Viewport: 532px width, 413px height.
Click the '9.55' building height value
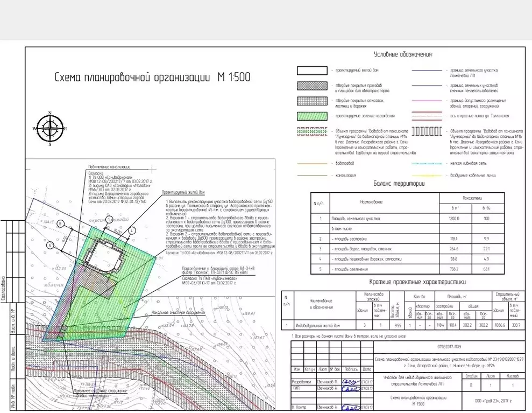[398, 325]
